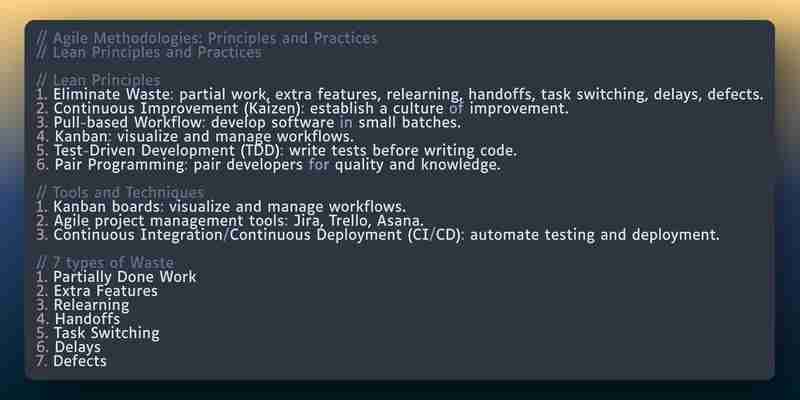Image resolution: width=800 pixels, height=400 pixels.
Task: Click the 'Delays' item
Action: pos(69,347)
